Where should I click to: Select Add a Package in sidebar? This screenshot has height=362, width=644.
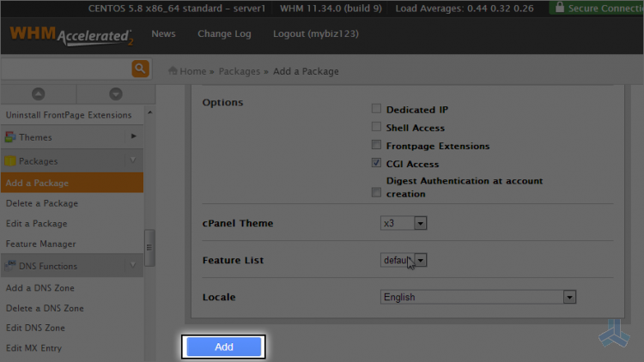[x=72, y=183]
